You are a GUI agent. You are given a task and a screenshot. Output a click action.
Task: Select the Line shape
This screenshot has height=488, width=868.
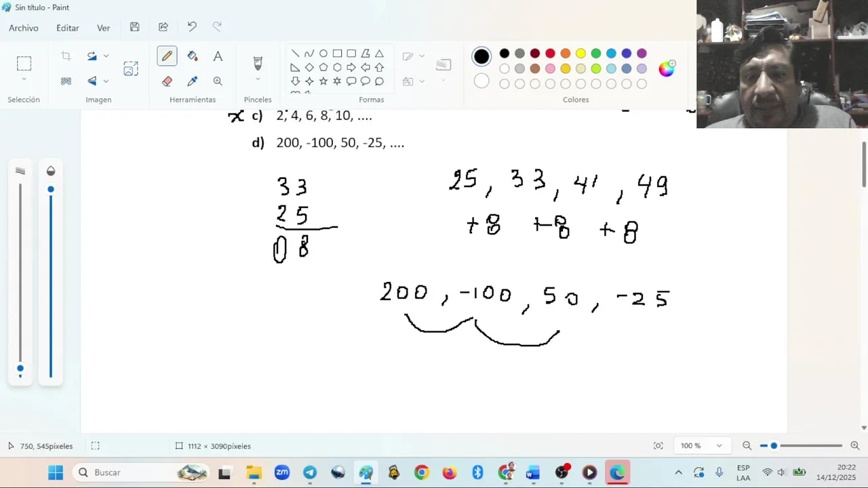point(295,54)
